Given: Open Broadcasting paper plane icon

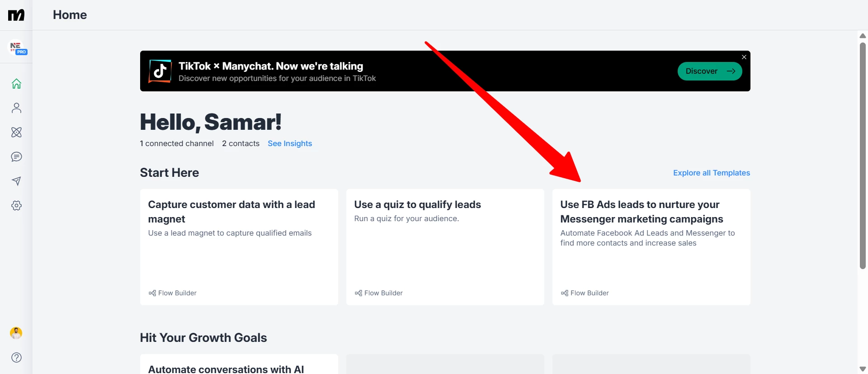Looking at the screenshot, I should pos(16,181).
